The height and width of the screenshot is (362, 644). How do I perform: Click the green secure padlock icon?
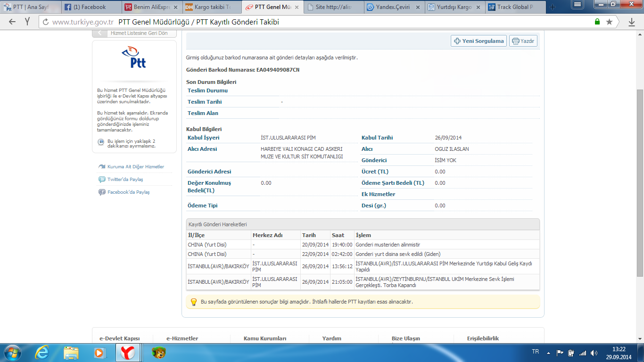(x=597, y=22)
